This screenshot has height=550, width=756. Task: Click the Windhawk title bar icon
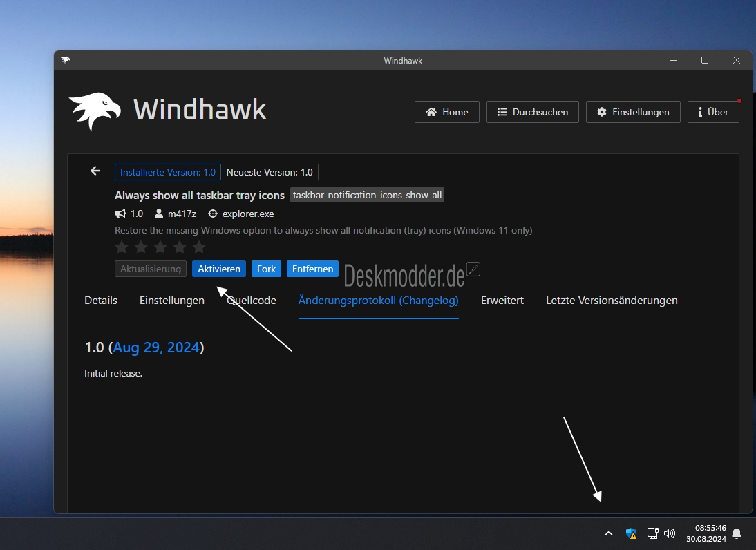coord(66,60)
